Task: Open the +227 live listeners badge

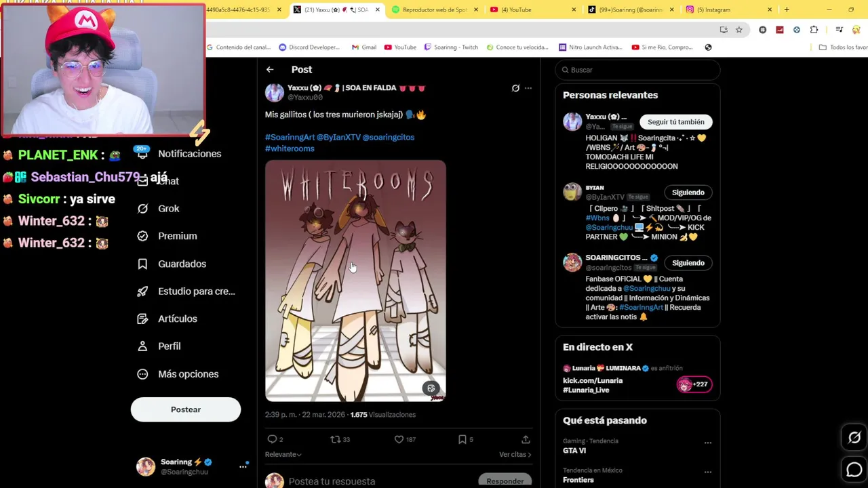Action: click(694, 384)
